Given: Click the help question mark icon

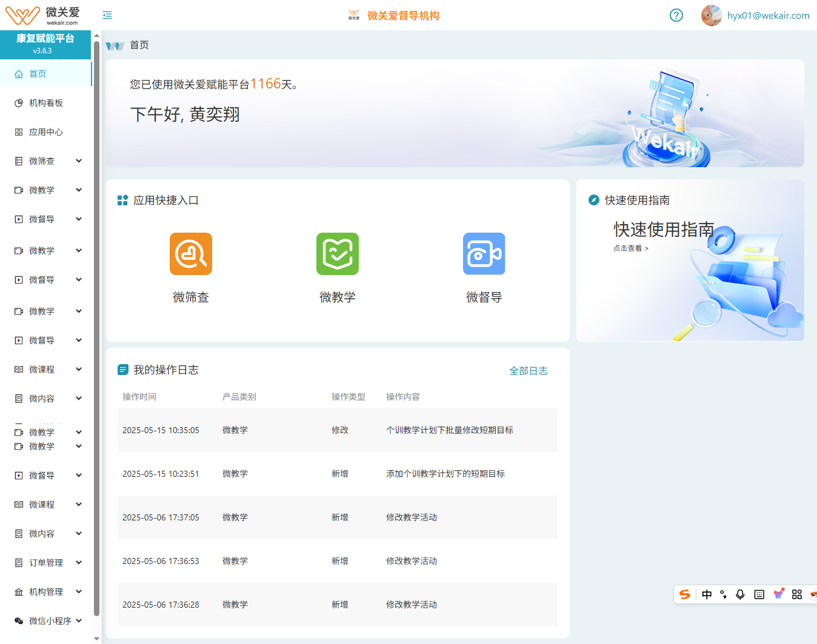Looking at the screenshot, I should (676, 15).
